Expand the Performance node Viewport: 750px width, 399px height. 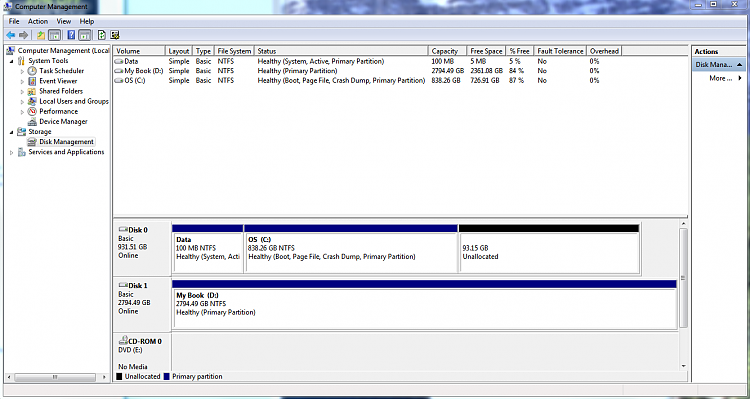click(x=22, y=111)
